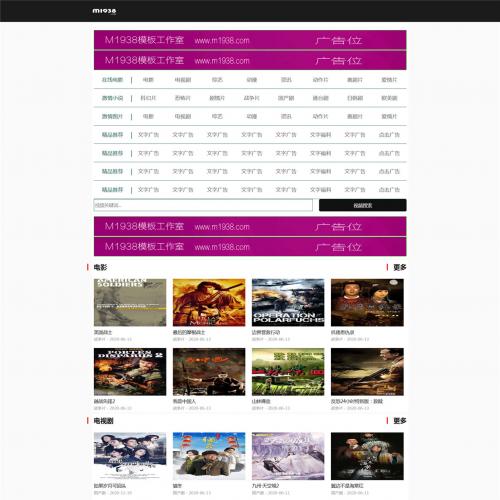Open 在线电影 category header

tap(112, 80)
